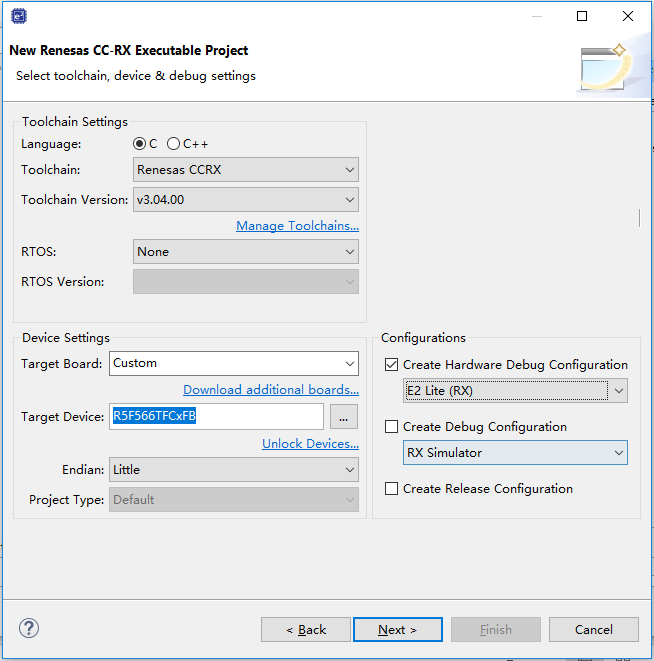
Task: Open the RX Simulator dropdown
Action: (x=515, y=453)
